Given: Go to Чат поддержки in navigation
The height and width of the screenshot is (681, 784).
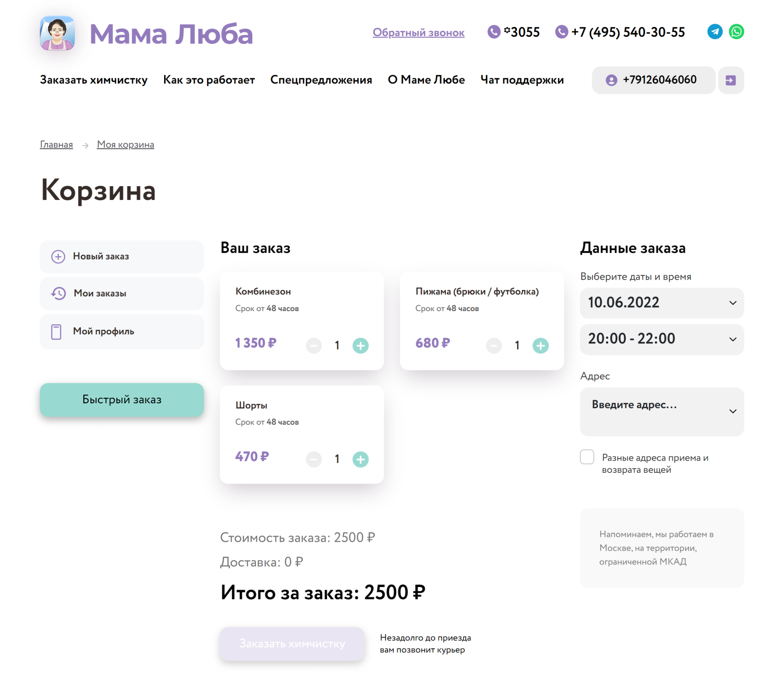Looking at the screenshot, I should (x=522, y=80).
